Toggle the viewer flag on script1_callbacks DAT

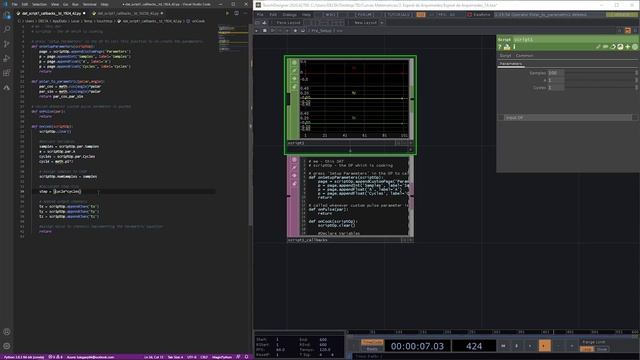click(x=294, y=160)
